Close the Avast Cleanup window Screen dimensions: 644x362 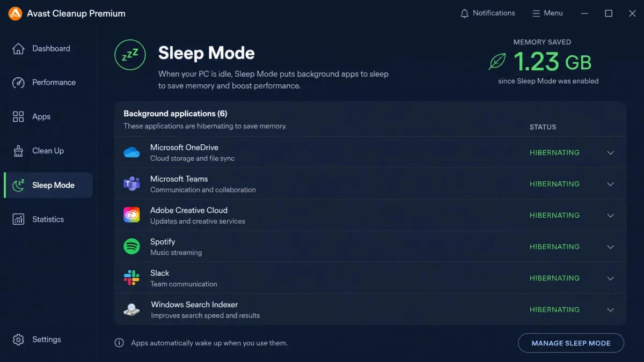point(632,13)
